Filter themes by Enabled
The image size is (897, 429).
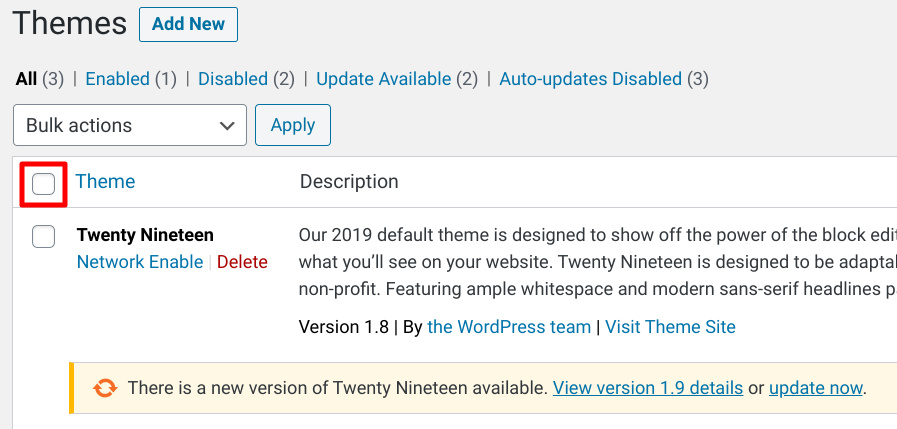(117, 79)
